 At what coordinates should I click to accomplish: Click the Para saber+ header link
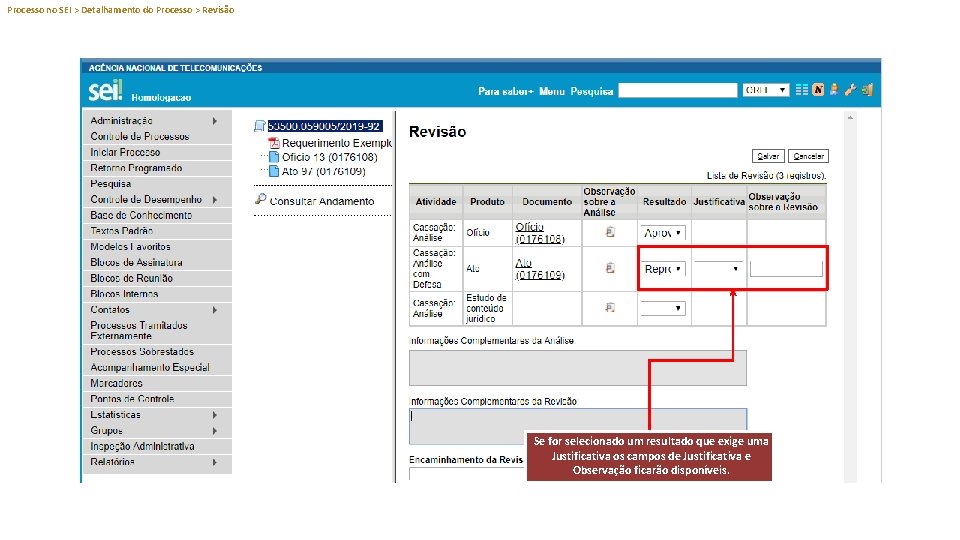tap(506, 91)
